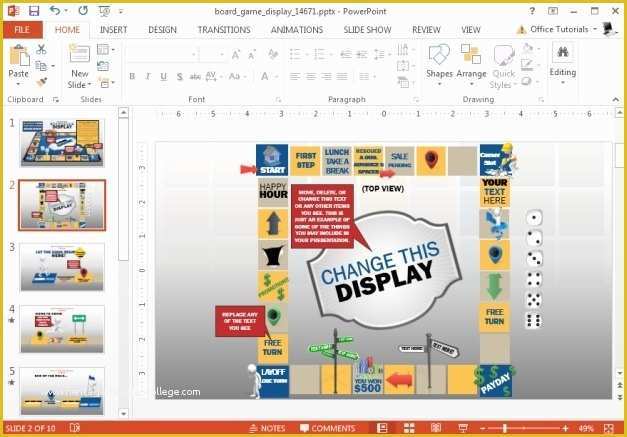Click zoom in plus button

[x=565, y=428]
